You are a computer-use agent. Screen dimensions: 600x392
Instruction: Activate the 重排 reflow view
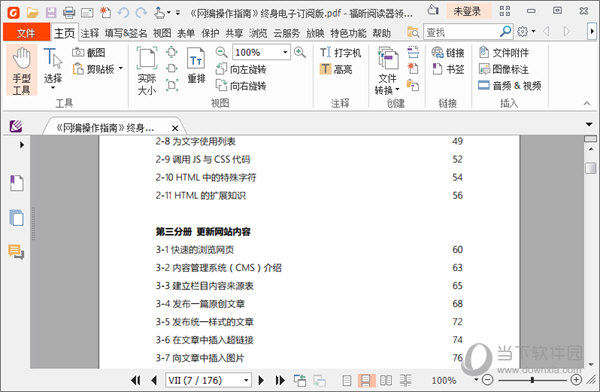pyautogui.click(x=196, y=66)
